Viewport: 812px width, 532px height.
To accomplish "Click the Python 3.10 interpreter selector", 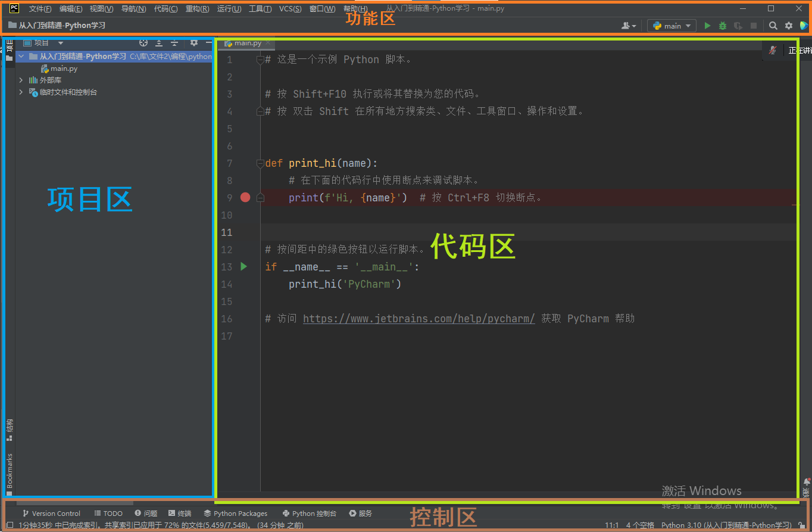I will point(726,525).
